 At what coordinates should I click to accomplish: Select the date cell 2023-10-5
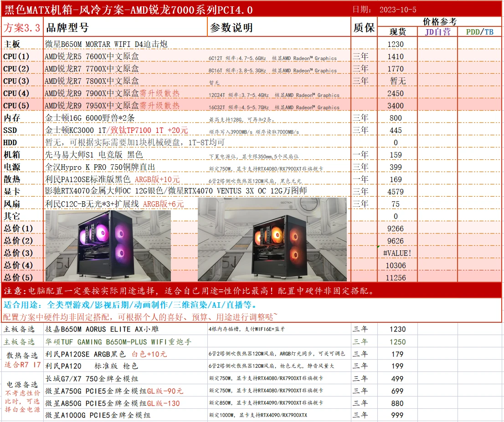coord(398,10)
